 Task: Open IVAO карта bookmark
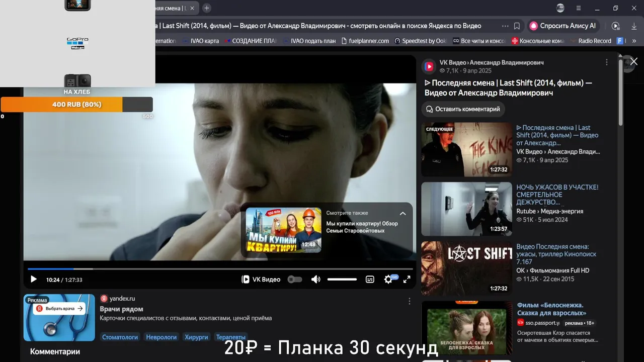pyautogui.click(x=200, y=41)
